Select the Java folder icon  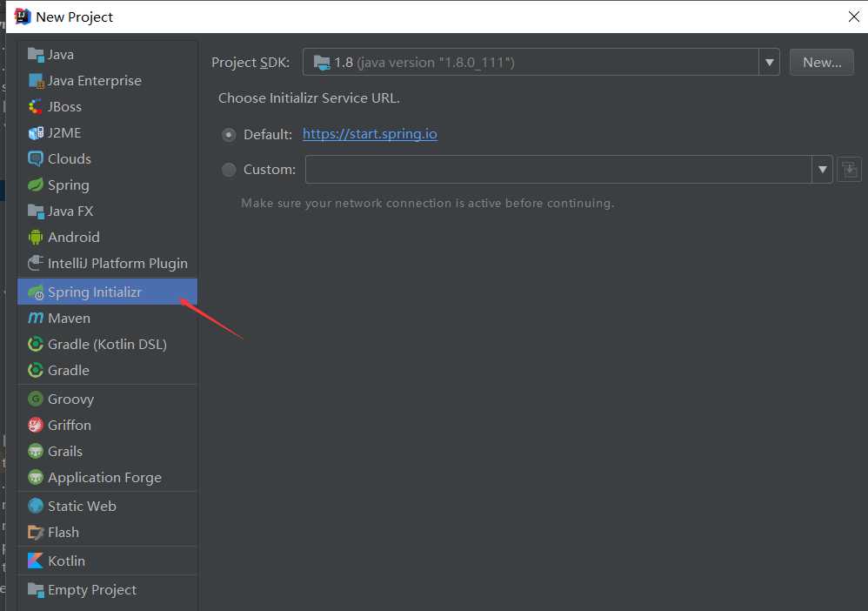pos(36,55)
